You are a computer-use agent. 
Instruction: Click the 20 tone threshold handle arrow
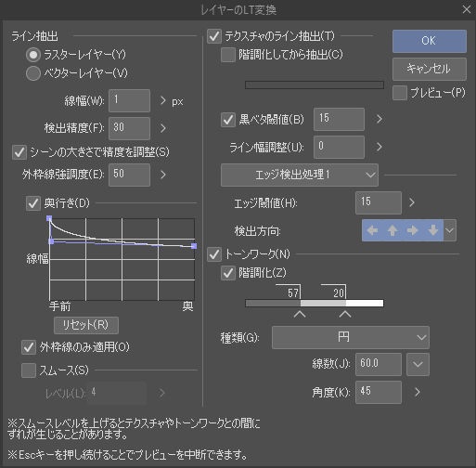[345, 315]
